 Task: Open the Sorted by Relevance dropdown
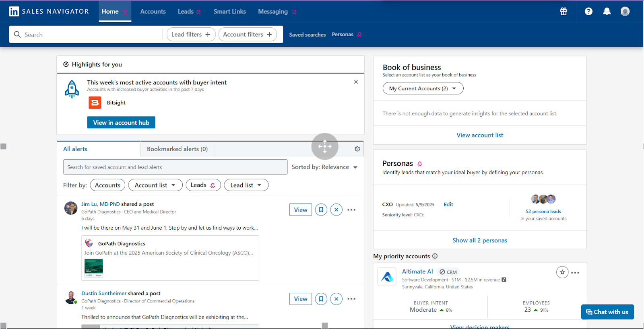click(x=325, y=167)
